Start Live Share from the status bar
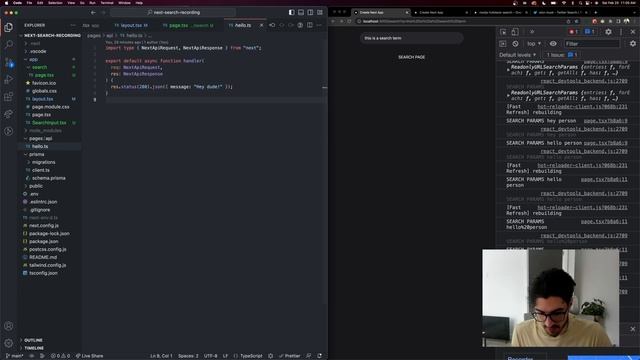Viewport: 640px width, 360px height. [x=89, y=356]
